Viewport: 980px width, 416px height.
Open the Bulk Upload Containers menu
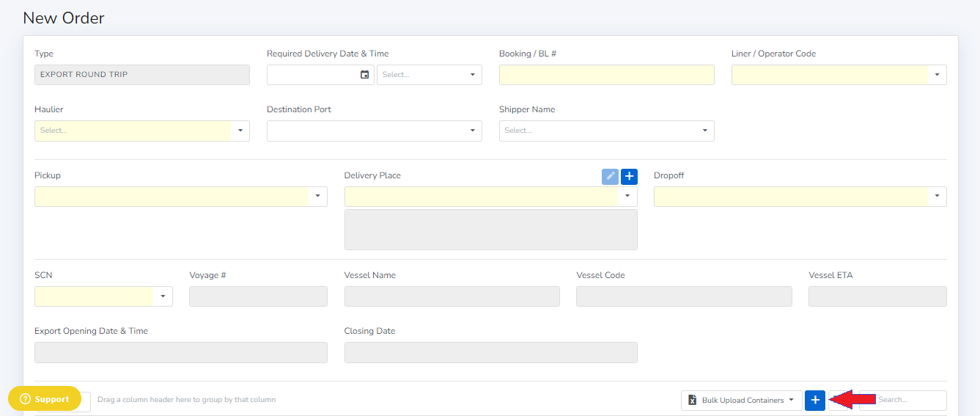[x=742, y=400]
